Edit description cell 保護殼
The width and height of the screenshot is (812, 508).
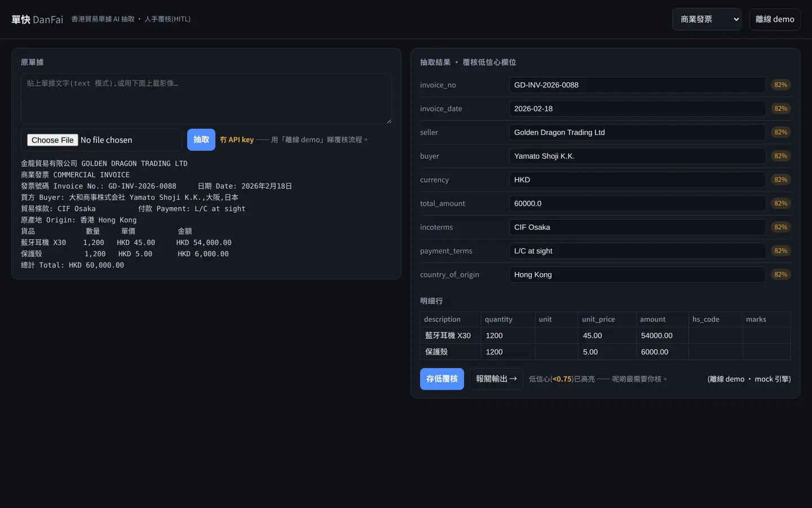point(451,352)
